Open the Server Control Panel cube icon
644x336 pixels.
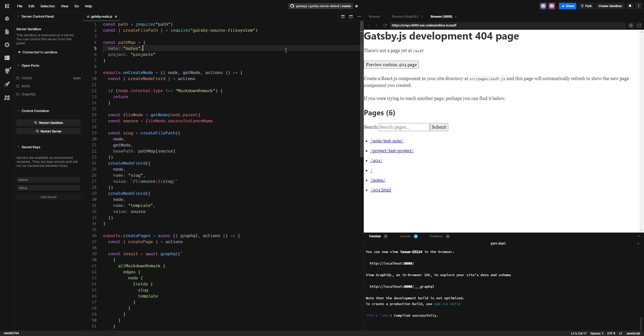[7, 18]
